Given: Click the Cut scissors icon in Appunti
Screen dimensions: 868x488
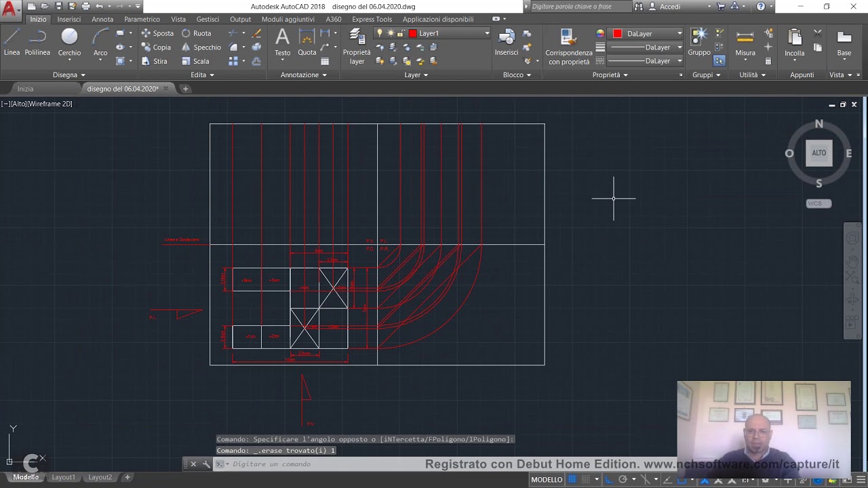Looking at the screenshot, I should click(818, 33).
